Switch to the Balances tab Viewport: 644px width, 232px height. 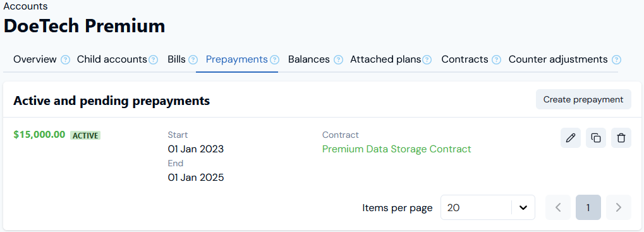(x=309, y=59)
